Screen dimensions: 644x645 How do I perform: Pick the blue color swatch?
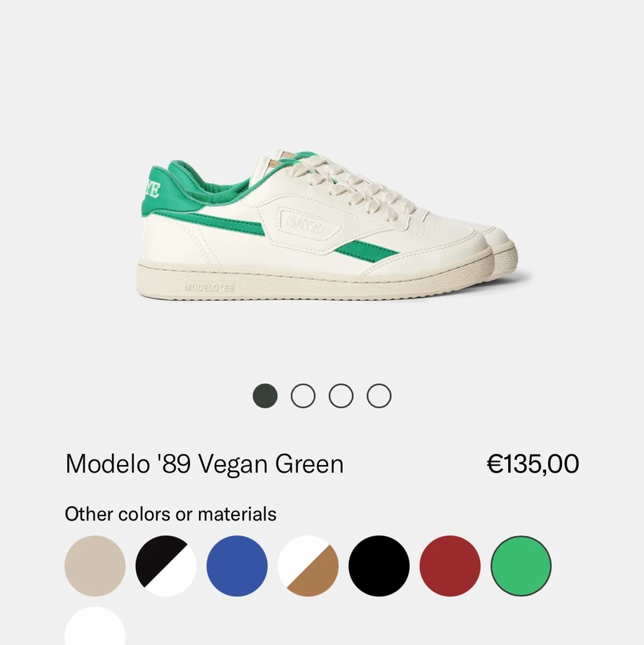click(x=237, y=565)
